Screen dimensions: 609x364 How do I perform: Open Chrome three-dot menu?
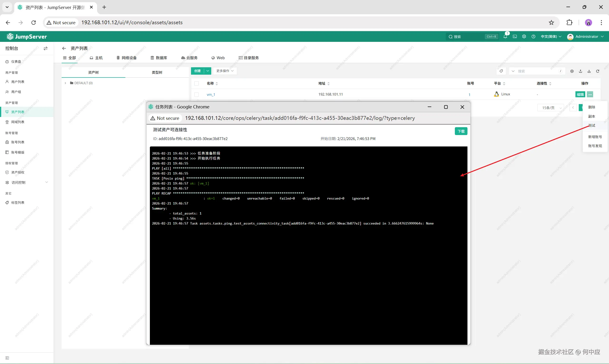[x=601, y=23]
